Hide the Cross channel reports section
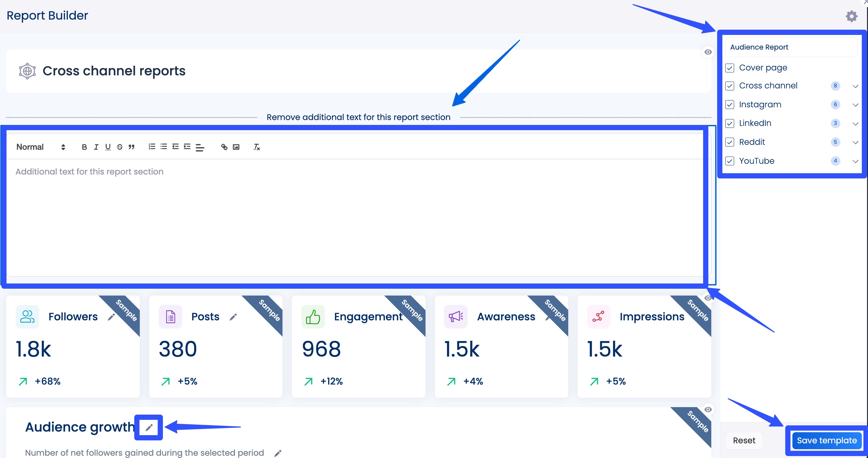 pyautogui.click(x=708, y=52)
